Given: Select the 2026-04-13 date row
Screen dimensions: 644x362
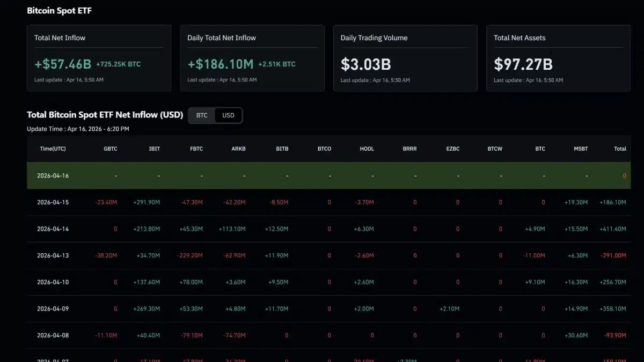Looking at the screenshot, I should pyautogui.click(x=53, y=255).
